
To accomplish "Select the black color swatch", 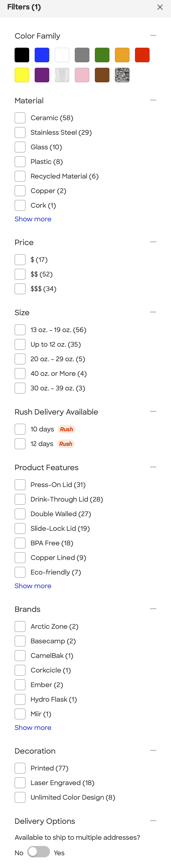I will (22, 55).
